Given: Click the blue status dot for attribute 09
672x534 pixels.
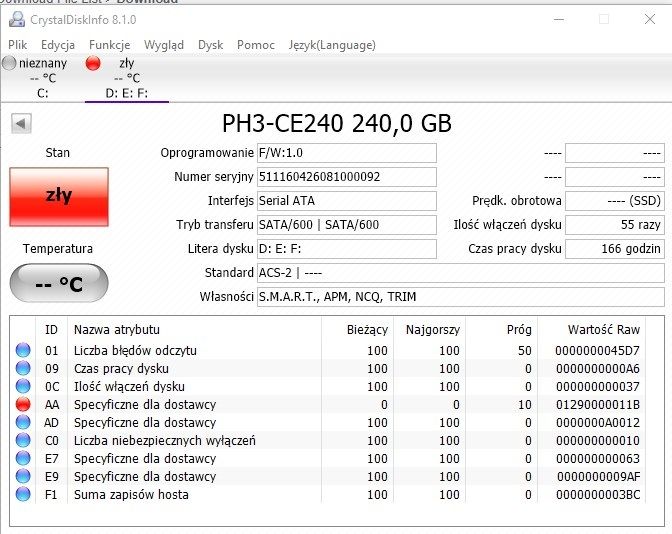Looking at the screenshot, I should [x=23, y=368].
